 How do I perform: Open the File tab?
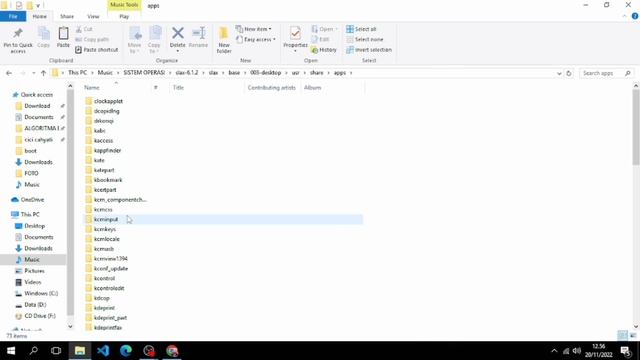tap(13, 16)
